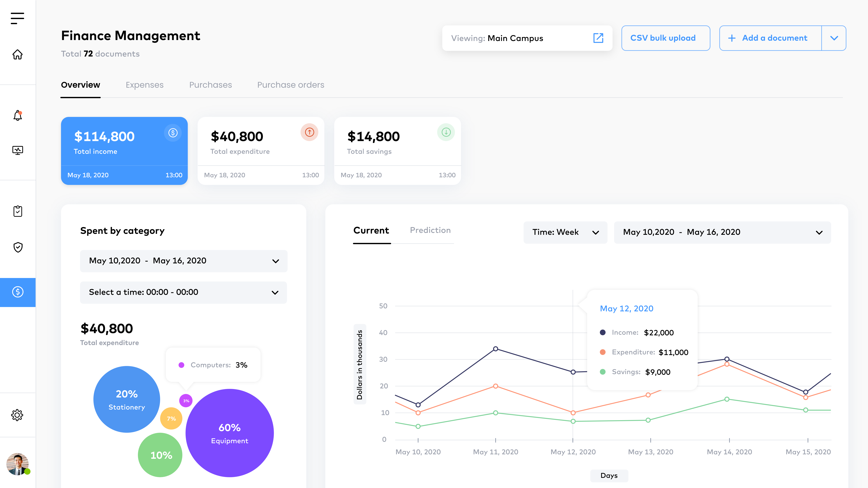Click the $40,800 total under Spent by category

tap(106, 329)
